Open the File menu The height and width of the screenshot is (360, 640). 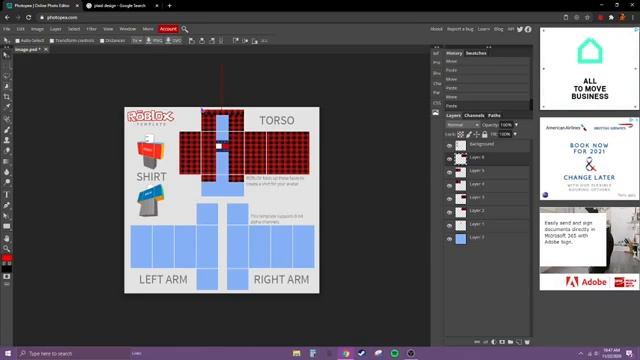coord(7,29)
